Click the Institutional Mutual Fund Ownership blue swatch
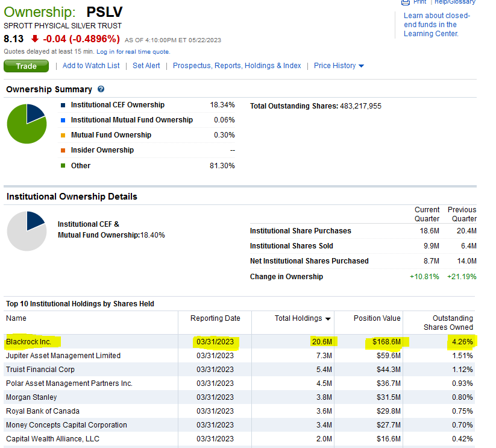 click(x=63, y=120)
